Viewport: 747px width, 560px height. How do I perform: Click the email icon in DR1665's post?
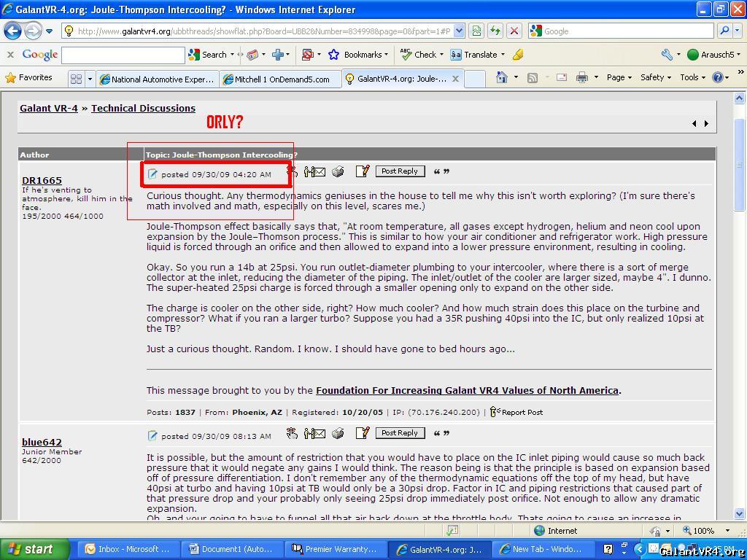click(314, 171)
